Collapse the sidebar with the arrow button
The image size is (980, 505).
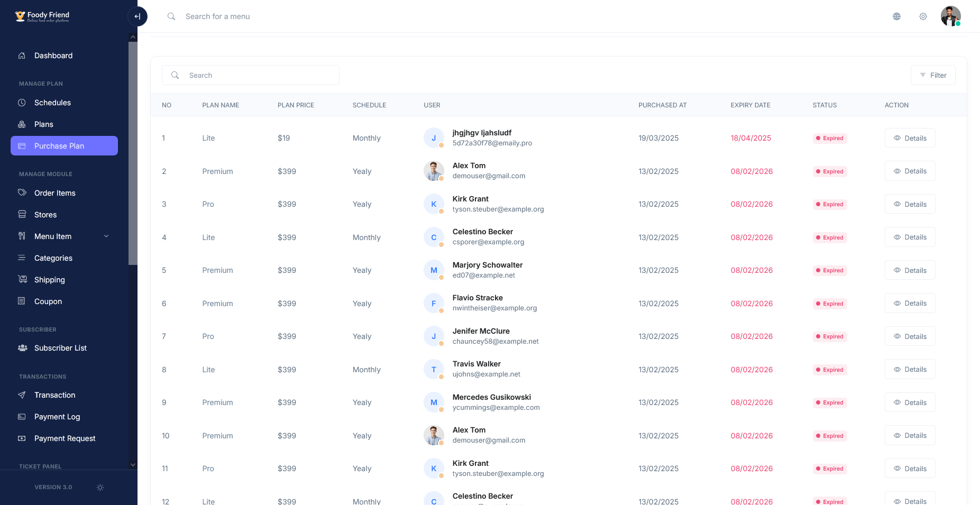pos(138,16)
